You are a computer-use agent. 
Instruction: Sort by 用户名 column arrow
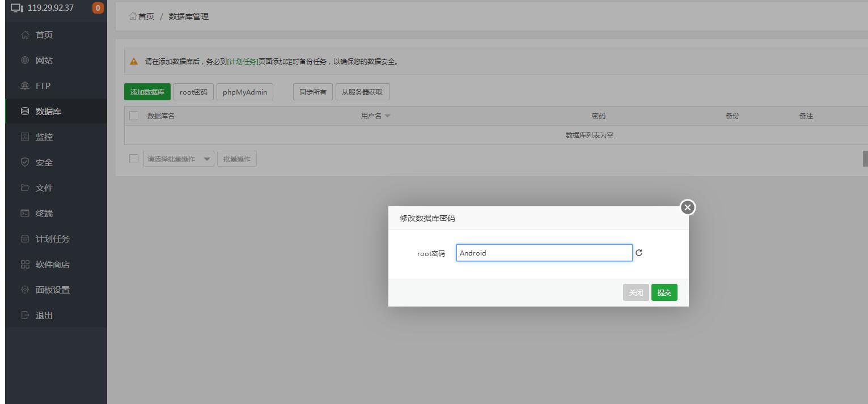(388, 116)
